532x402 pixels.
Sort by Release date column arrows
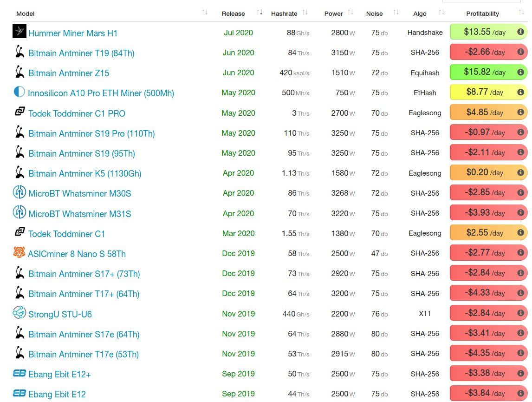pyautogui.click(x=260, y=13)
